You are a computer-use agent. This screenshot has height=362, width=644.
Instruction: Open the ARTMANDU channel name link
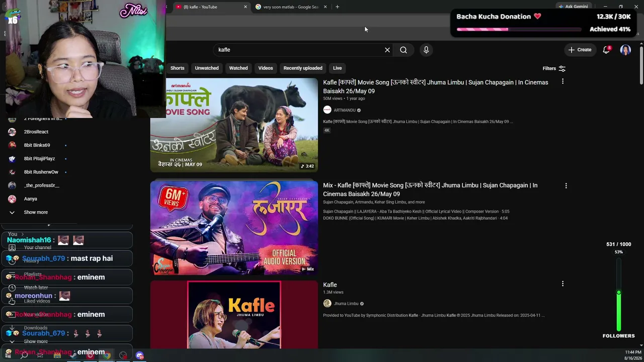click(345, 110)
